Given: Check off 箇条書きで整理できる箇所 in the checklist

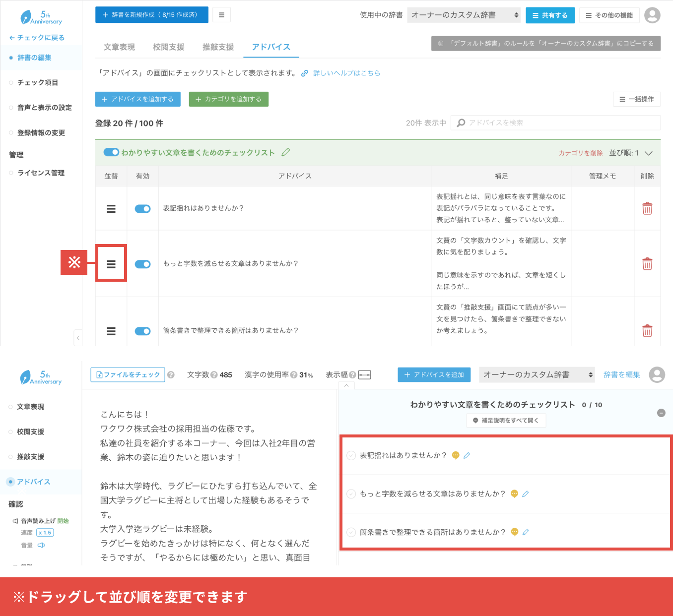Looking at the screenshot, I should tap(351, 532).
